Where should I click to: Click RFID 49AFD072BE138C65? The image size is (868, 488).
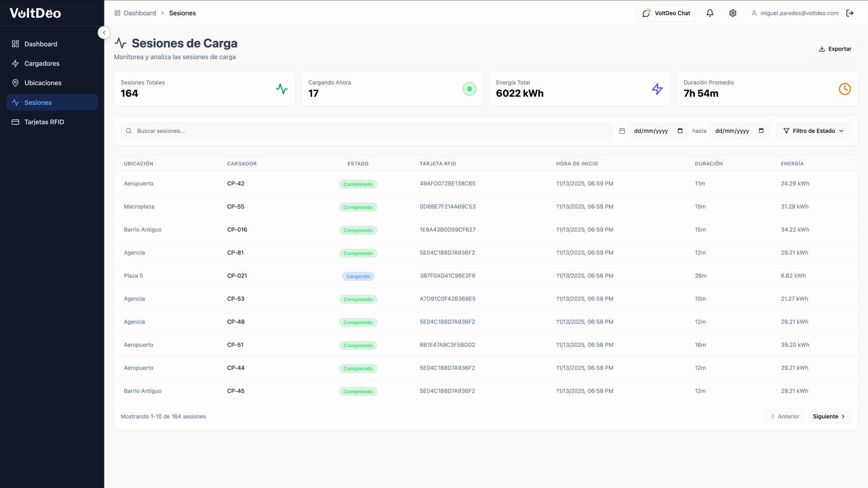(448, 183)
